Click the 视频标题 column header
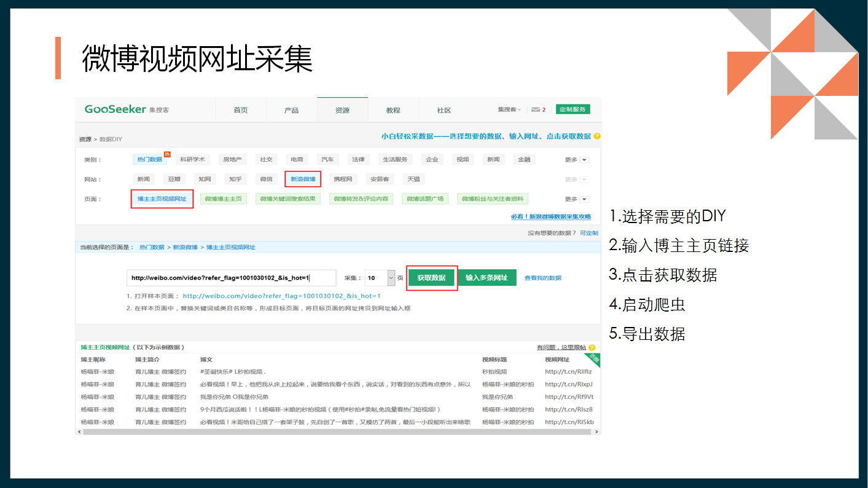 [x=495, y=360]
